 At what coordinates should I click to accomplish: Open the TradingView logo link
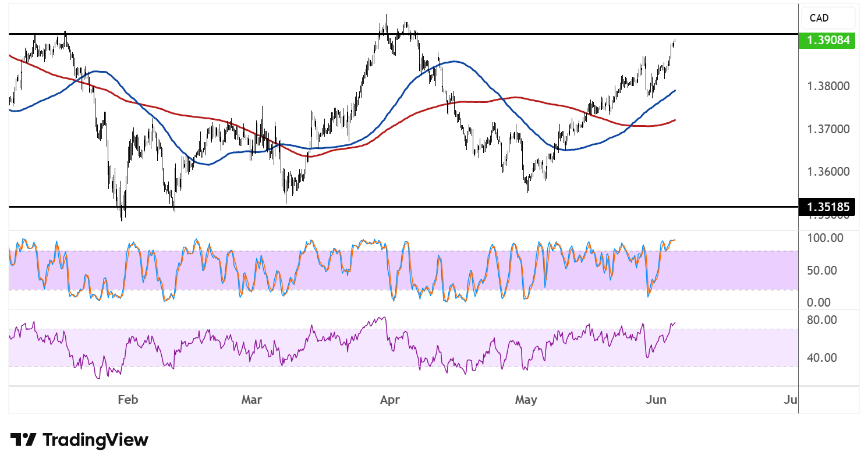tap(79, 440)
